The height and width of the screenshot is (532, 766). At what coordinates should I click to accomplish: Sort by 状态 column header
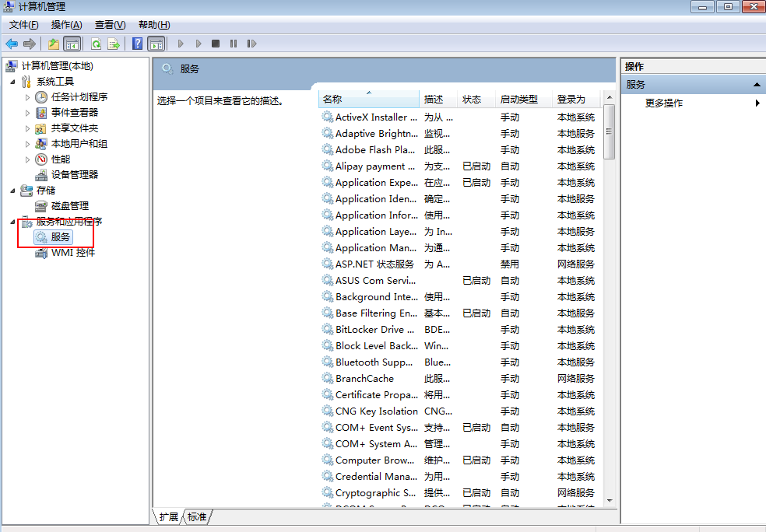point(476,99)
